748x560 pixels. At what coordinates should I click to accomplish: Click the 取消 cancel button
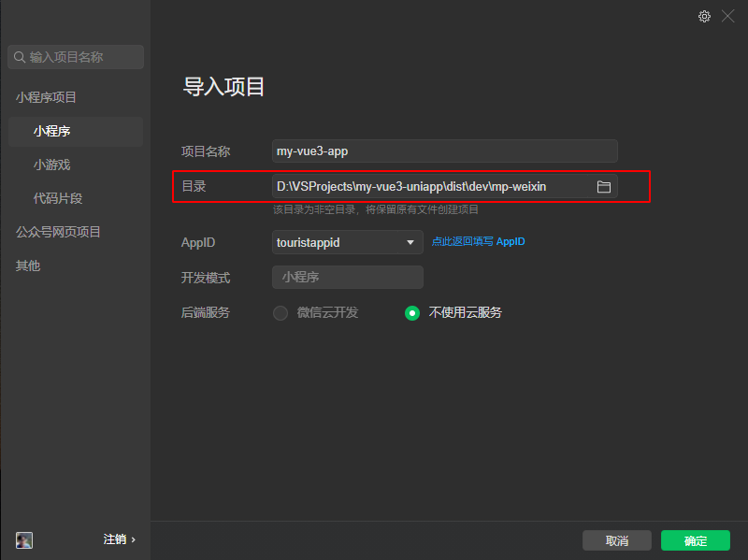click(x=617, y=540)
